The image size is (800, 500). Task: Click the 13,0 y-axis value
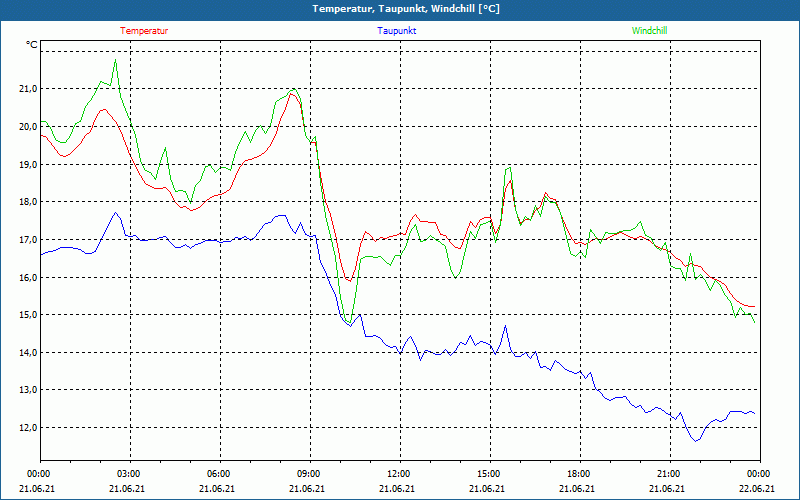28,390
